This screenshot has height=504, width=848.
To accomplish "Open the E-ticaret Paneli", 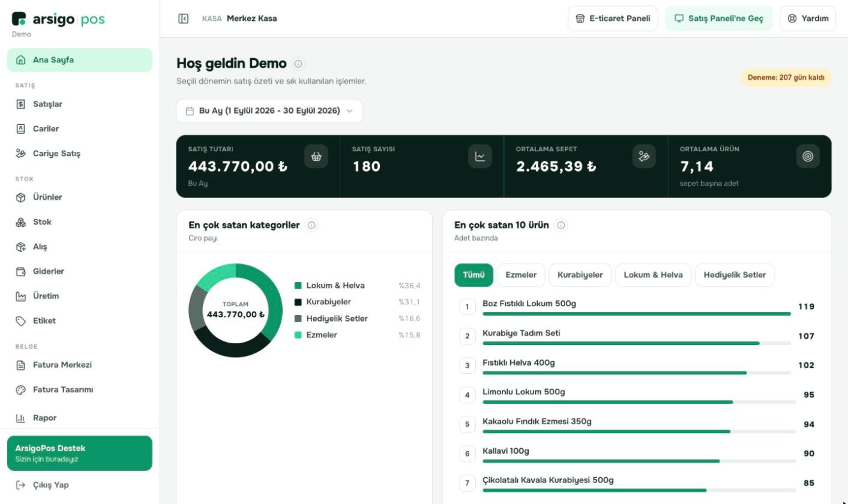I will point(613,19).
